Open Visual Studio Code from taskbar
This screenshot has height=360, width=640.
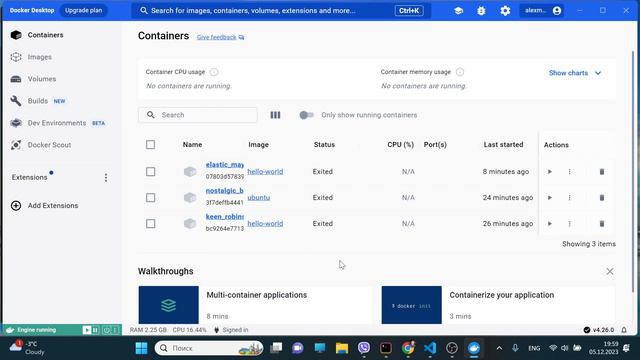(430, 348)
